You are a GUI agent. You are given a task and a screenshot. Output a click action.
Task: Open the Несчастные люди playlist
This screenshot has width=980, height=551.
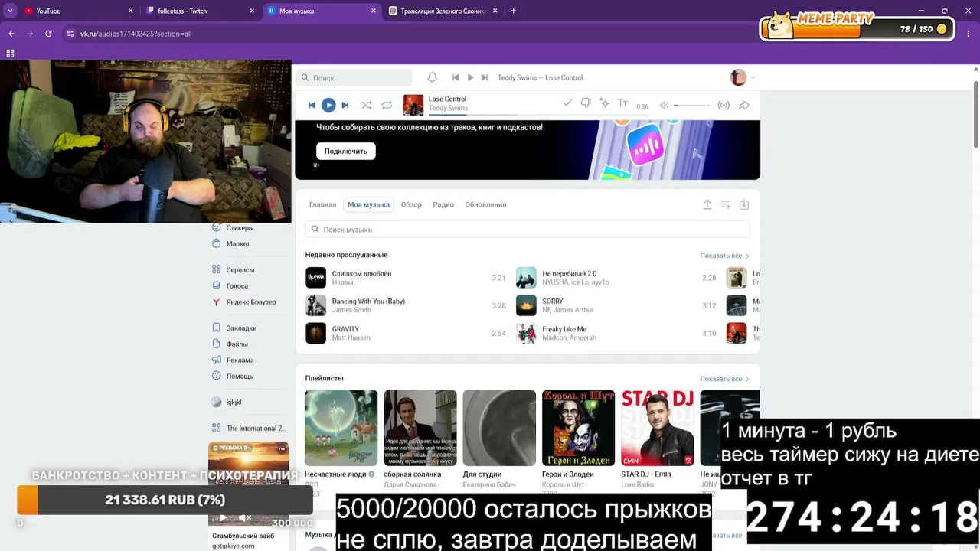341,428
